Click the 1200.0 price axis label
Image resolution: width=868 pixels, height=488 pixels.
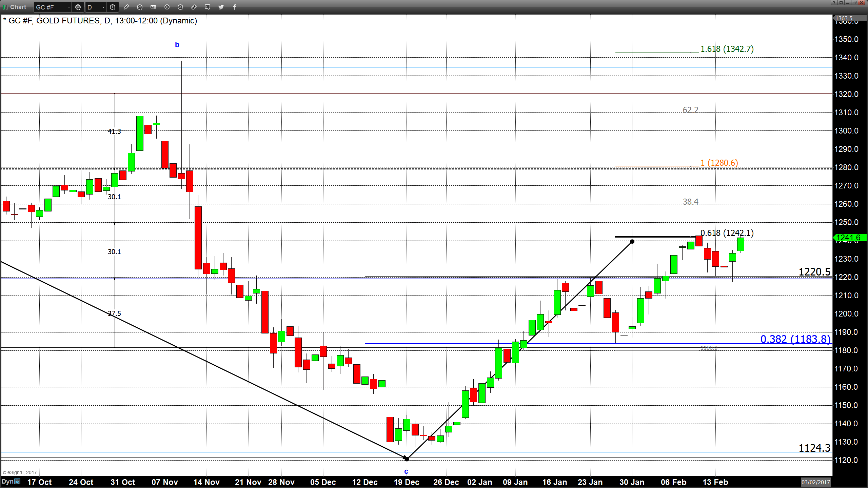click(x=847, y=314)
